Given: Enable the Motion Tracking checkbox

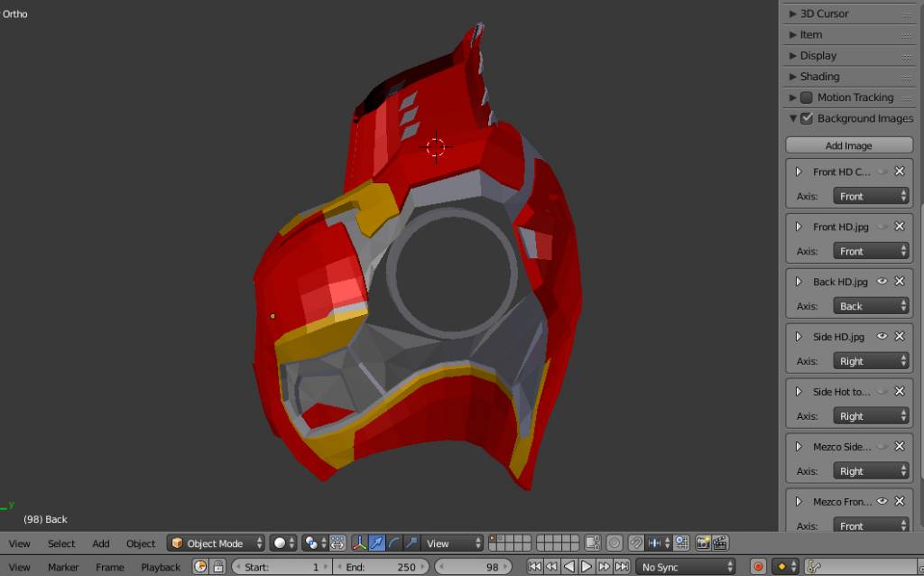Looking at the screenshot, I should pos(806,98).
